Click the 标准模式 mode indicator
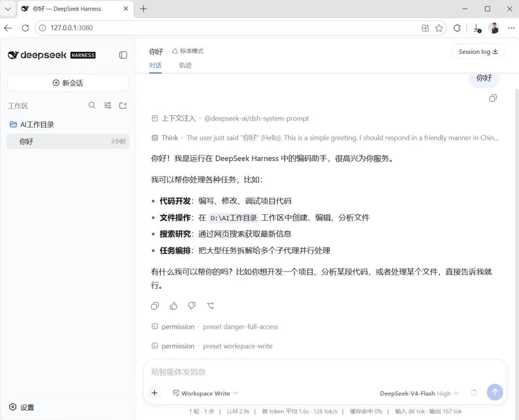519x420 pixels. coord(188,51)
